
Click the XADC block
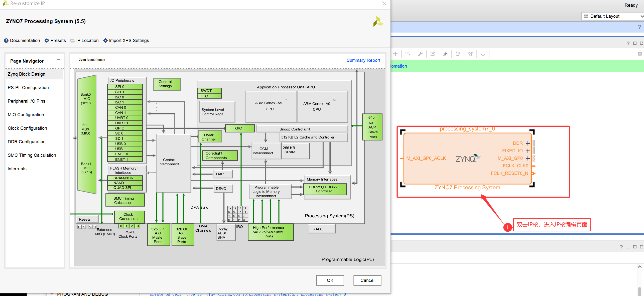[322, 229]
